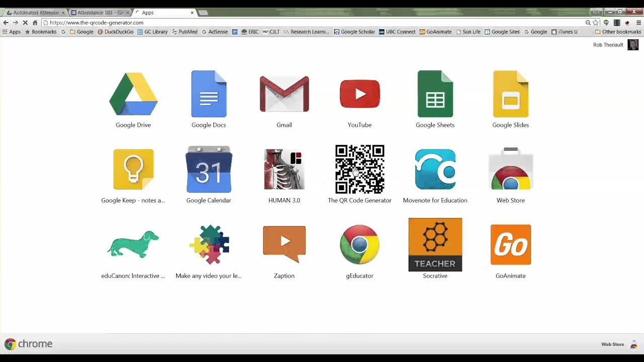This screenshot has width=644, height=362.
Task: Click the Rob Theriault name text
Action: click(x=608, y=45)
